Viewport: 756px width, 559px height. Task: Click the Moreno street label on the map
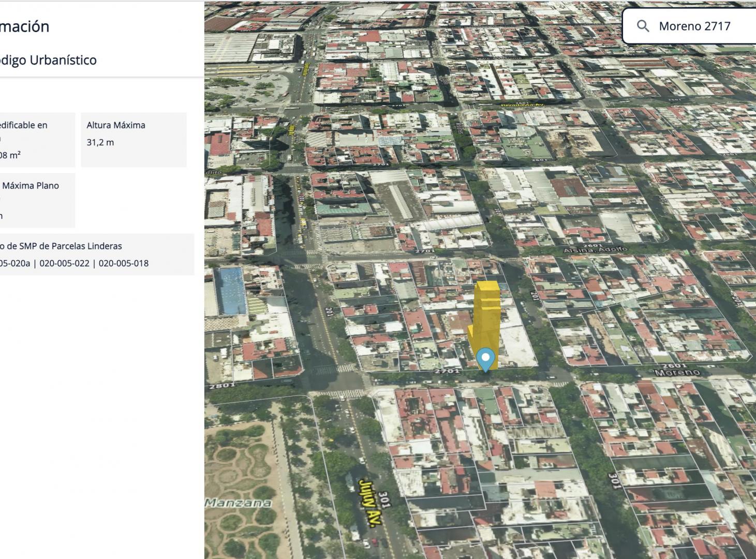677,372
